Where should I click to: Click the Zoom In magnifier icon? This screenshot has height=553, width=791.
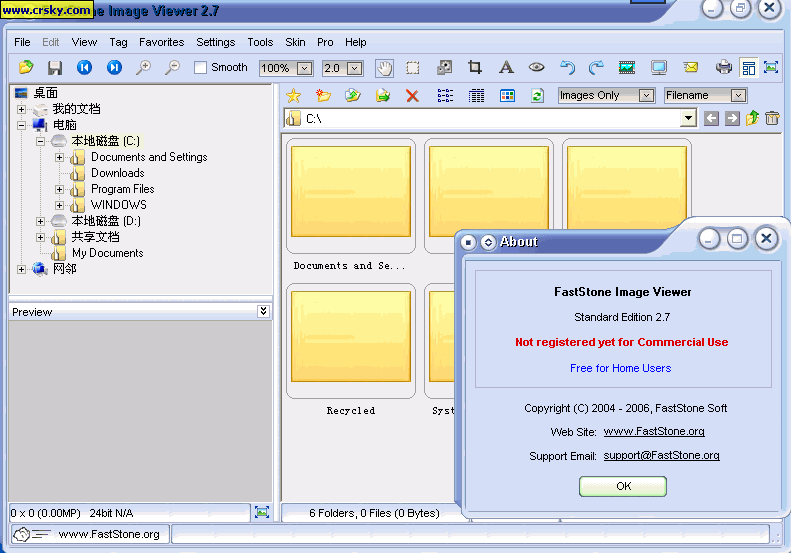143,68
